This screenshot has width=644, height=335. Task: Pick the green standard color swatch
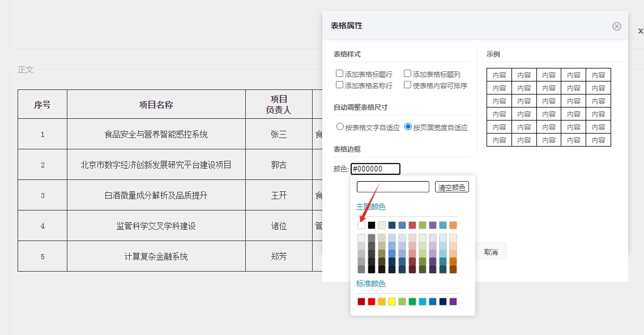412,302
